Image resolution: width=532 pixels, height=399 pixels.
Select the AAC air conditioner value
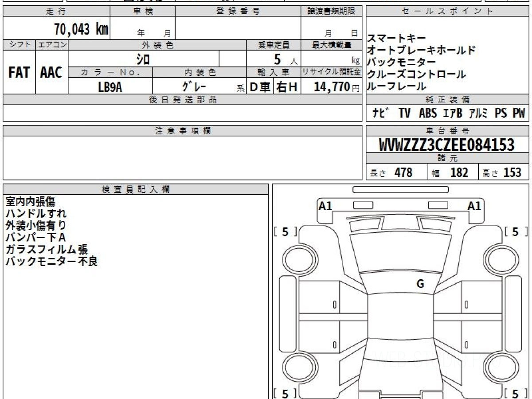pos(51,73)
